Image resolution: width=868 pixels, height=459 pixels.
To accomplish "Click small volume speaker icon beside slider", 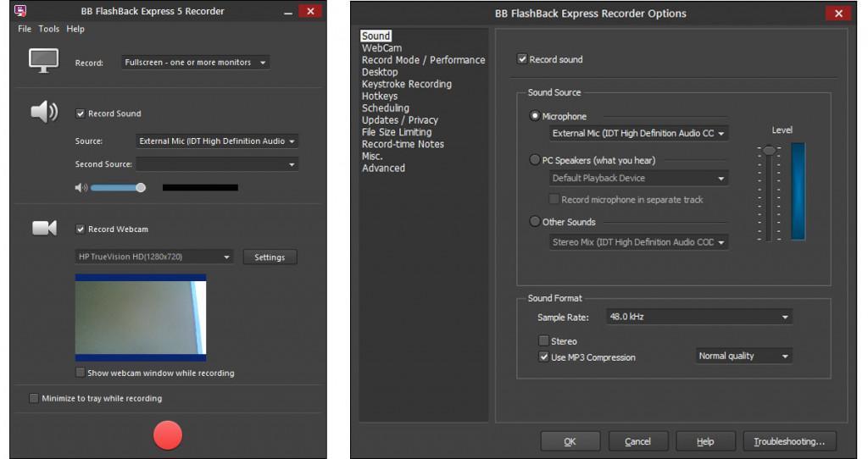I will click(x=81, y=187).
